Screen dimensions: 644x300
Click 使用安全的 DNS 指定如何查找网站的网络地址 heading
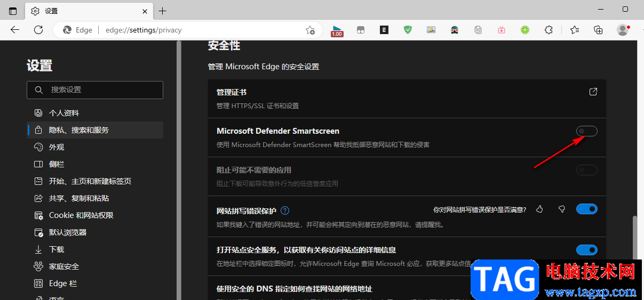pyautogui.click(x=295, y=289)
